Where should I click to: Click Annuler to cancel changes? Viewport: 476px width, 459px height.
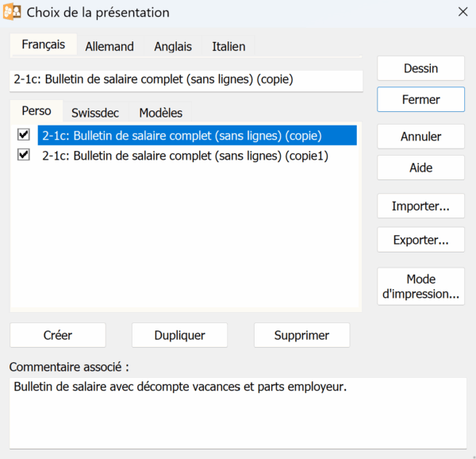pos(420,137)
